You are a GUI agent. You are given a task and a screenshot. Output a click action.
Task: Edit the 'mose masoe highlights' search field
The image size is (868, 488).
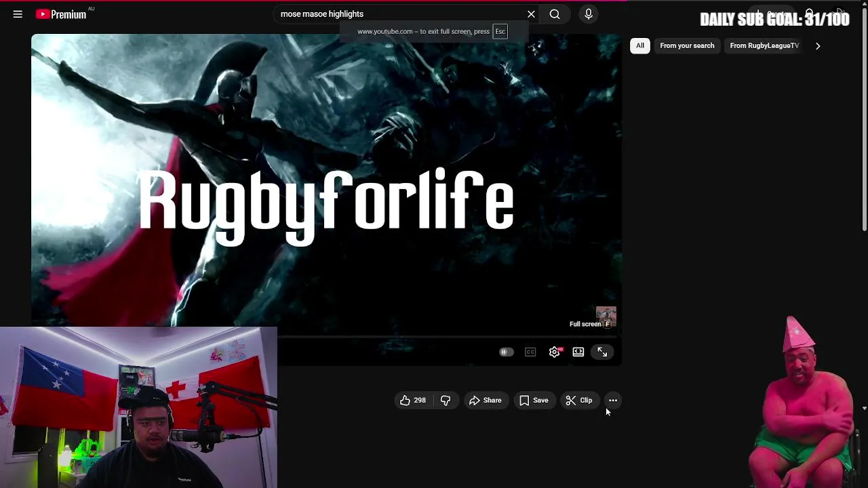[x=399, y=14]
